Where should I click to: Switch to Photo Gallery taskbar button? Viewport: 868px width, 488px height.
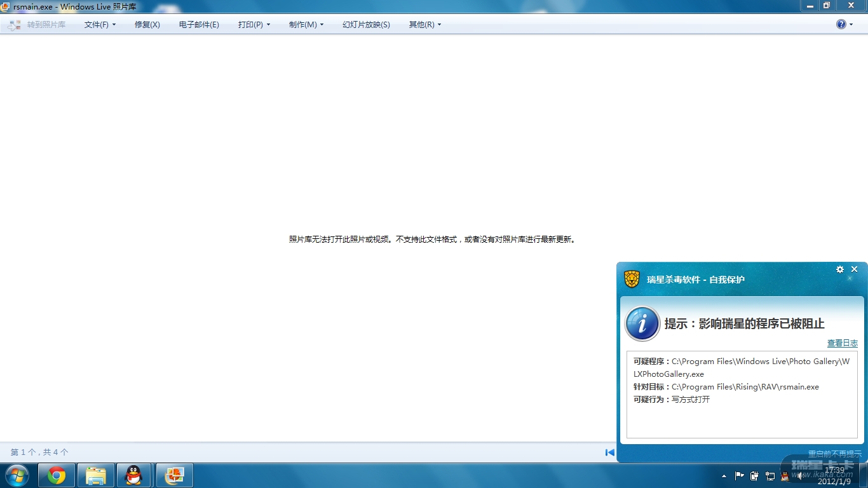click(174, 475)
